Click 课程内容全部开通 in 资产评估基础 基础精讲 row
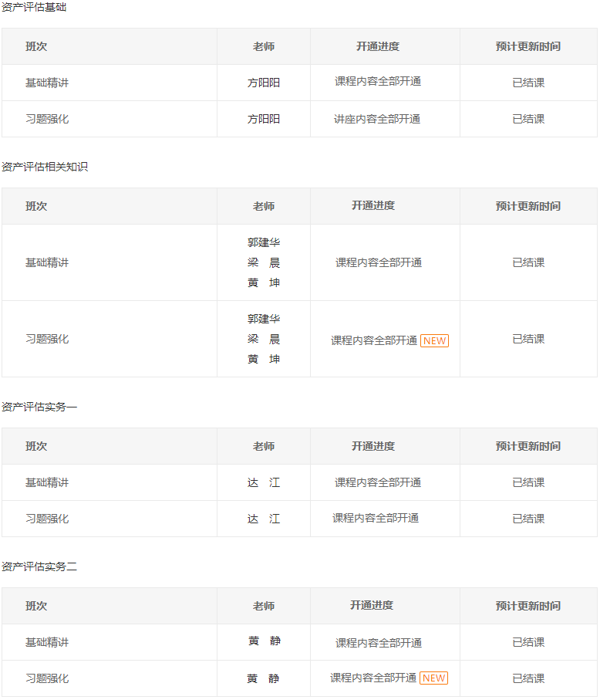 (378, 81)
